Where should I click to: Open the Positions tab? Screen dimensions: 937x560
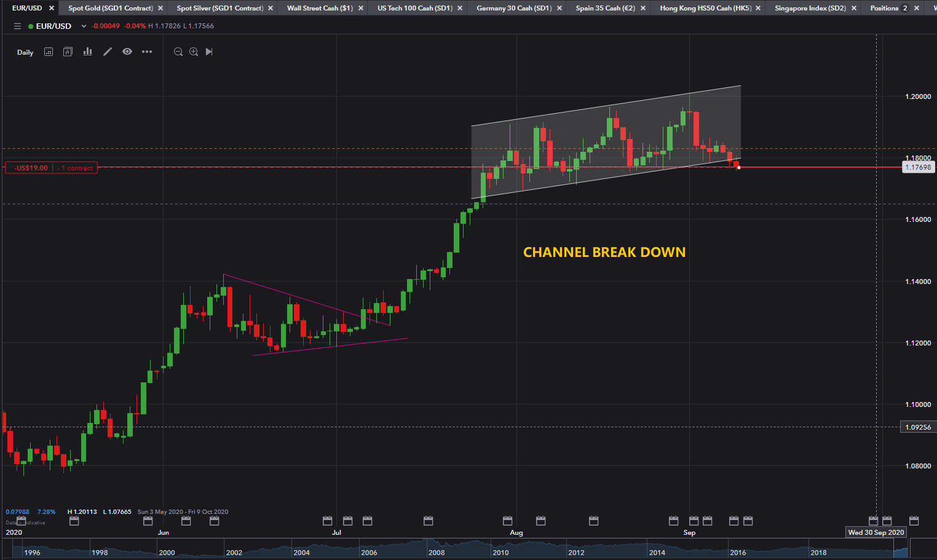point(884,8)
